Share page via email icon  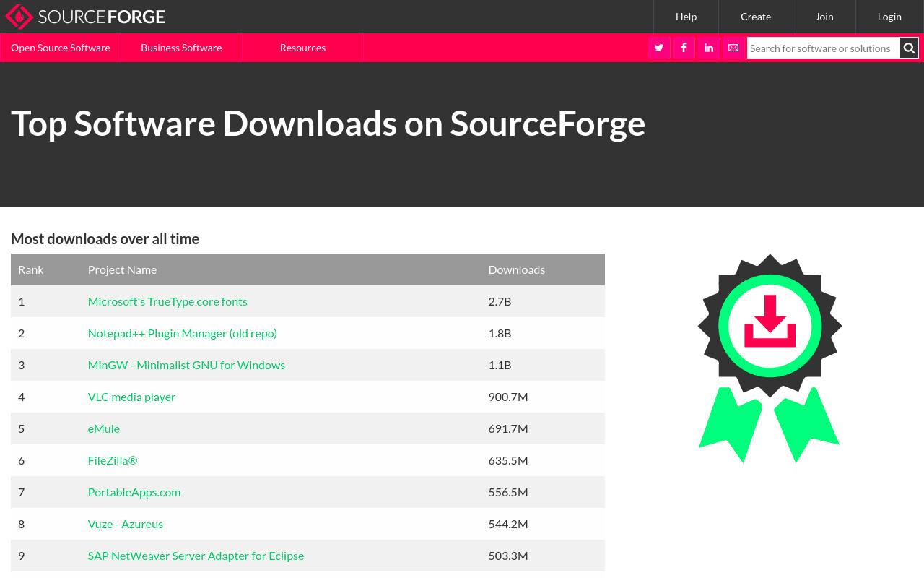[x=733, y=48]
